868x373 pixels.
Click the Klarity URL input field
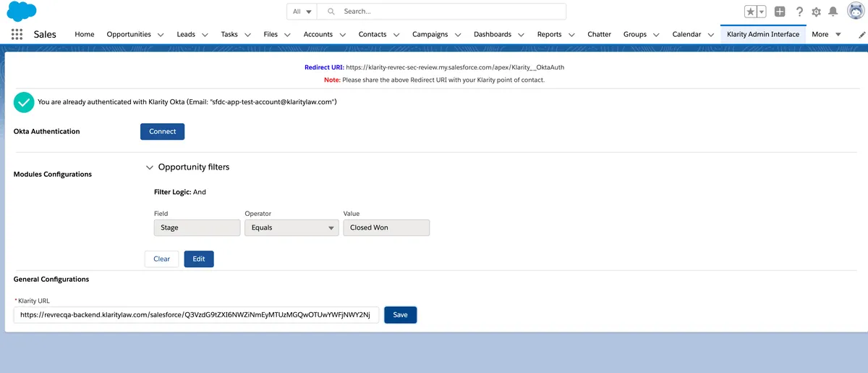tap(196, 315)
